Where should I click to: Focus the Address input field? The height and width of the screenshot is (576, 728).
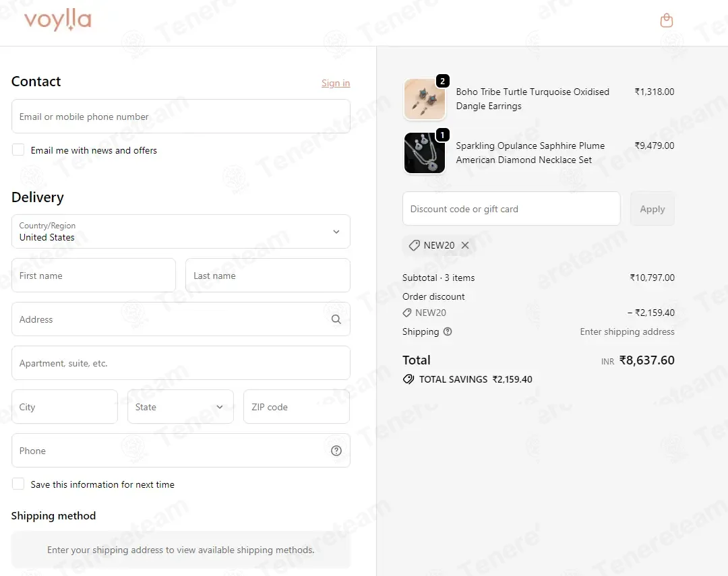(181, 319)
